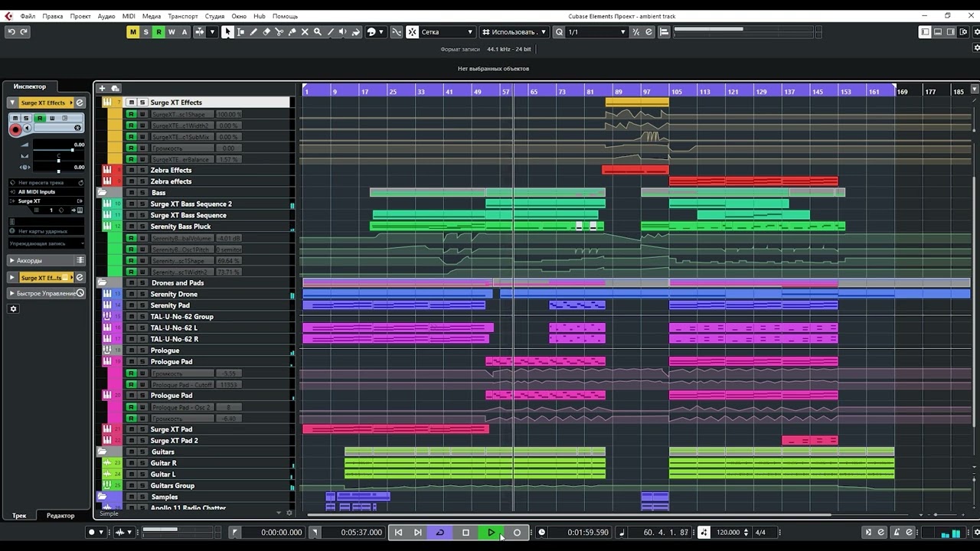Toggle global Mute state M button
The width and height of the screenshot is (980, 551).
point(132,32)
